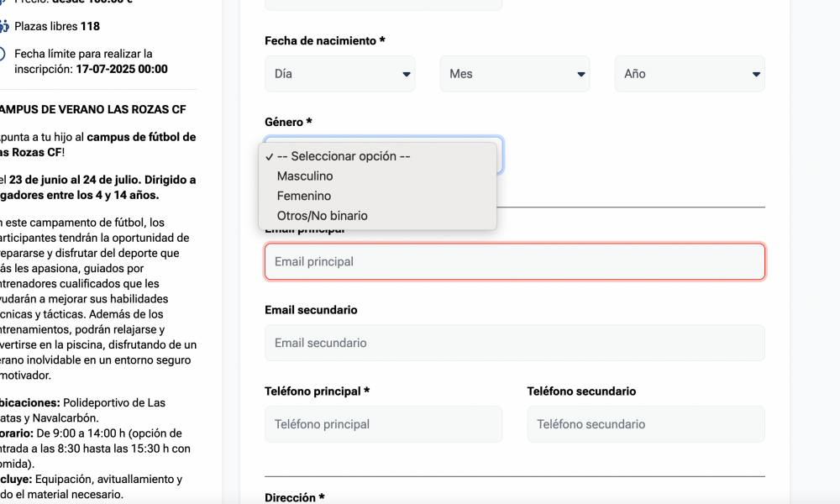Click the Teléfono secundario input
This screenshot has height=504, width=840.
[645, 424]
